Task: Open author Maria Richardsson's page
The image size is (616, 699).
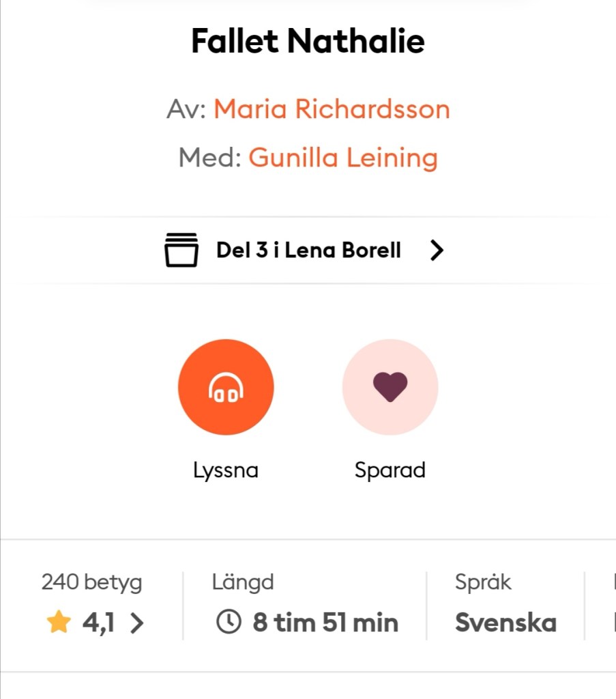Action: 332,109
